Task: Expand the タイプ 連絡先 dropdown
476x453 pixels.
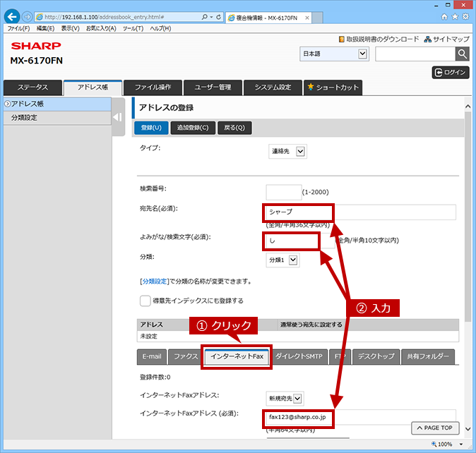Action: coord(287,151)
